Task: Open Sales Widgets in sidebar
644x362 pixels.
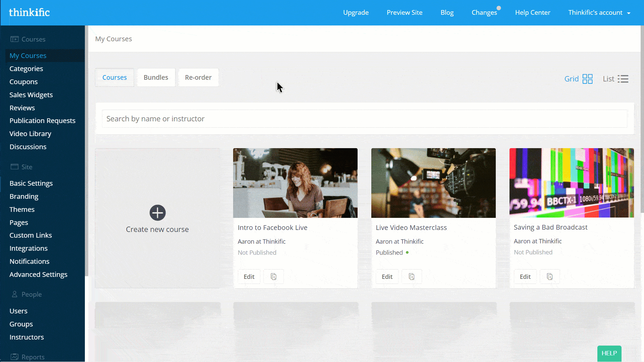Action: pos(31,95)
